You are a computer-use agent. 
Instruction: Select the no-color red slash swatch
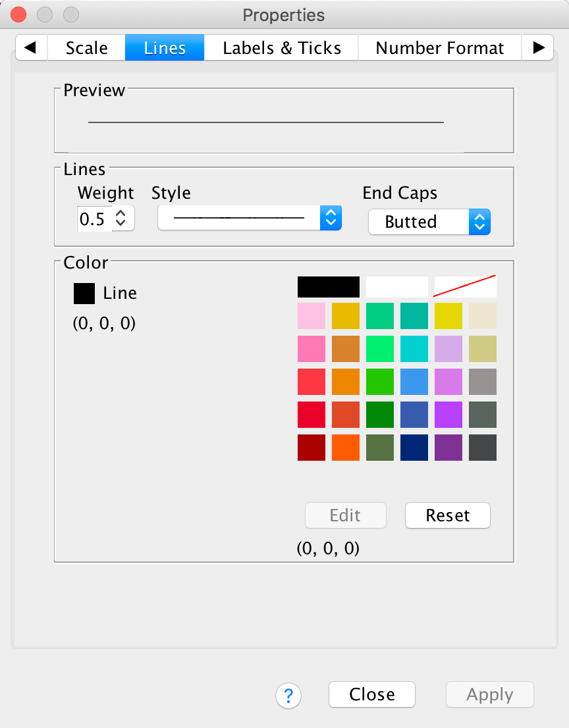[465, 287]
